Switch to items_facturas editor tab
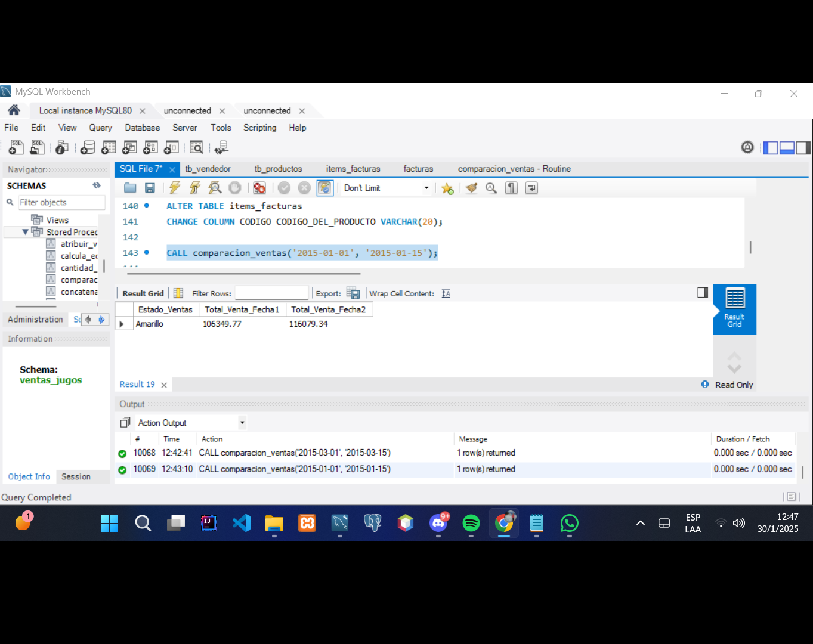The height and width of the screenshot is (644, 813). (353, 169)
